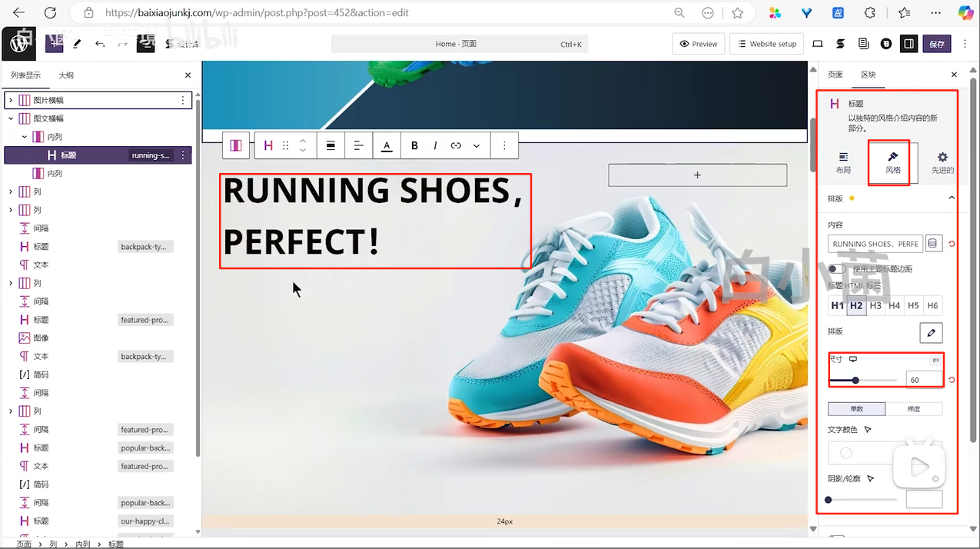Click the drag handle dots in the block toolbar
This screenshot has width=980, height=549.
pyautogui.click(x=286, y=145)
